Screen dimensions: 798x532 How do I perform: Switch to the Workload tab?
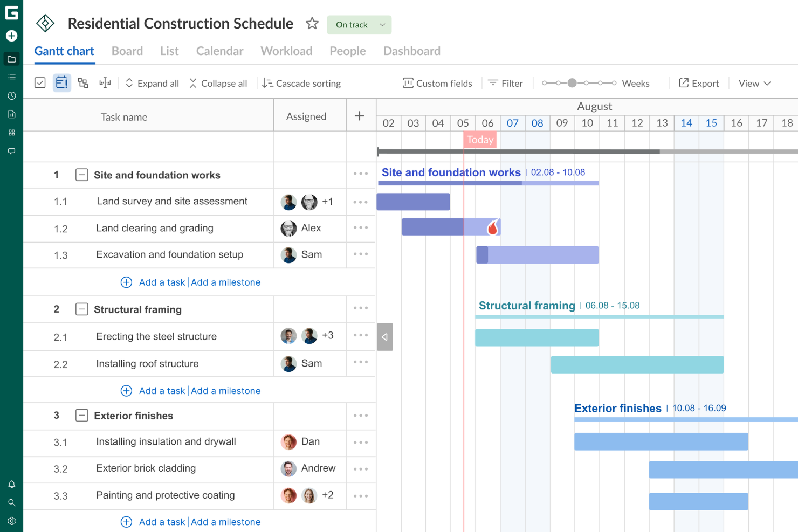(x=286, y=51)
